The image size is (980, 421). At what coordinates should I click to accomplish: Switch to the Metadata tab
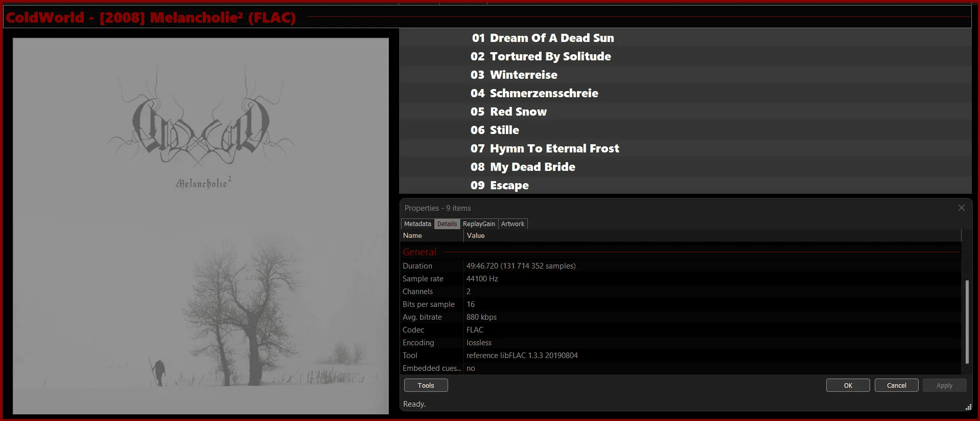click(417, 224)
